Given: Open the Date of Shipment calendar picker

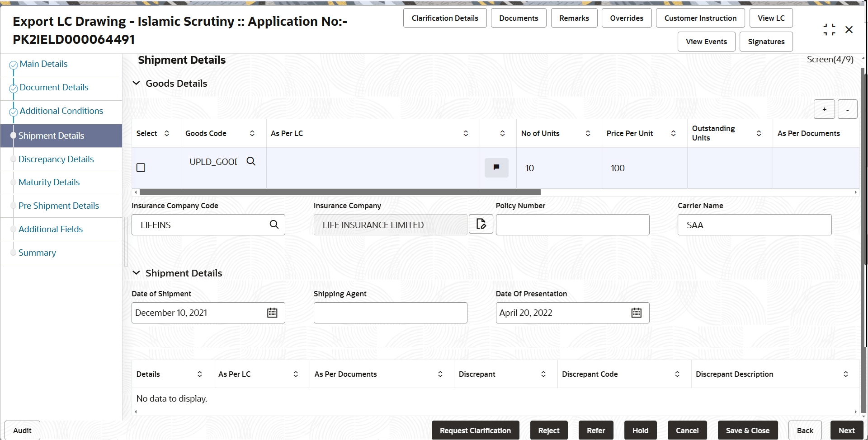Looking at the screenshot, I should [x=272, y=312].
